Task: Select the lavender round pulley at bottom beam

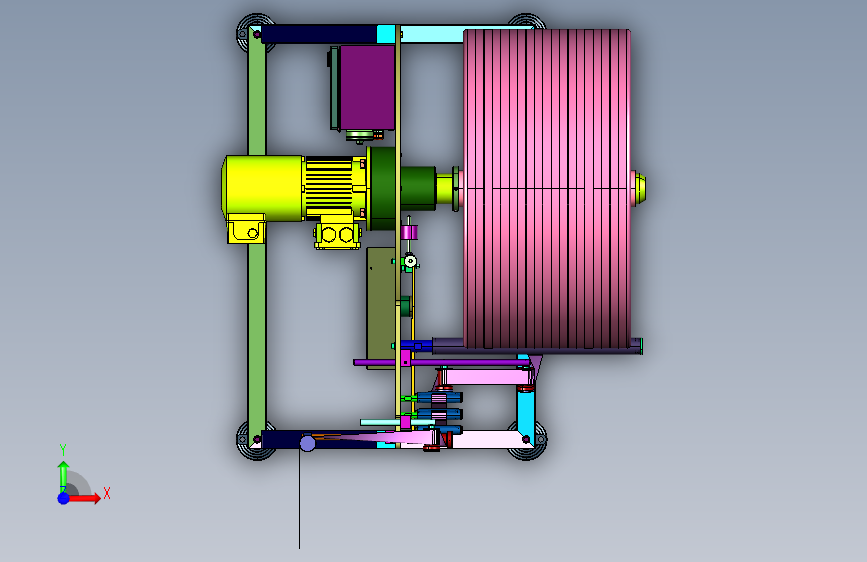Action: point(307,443)
